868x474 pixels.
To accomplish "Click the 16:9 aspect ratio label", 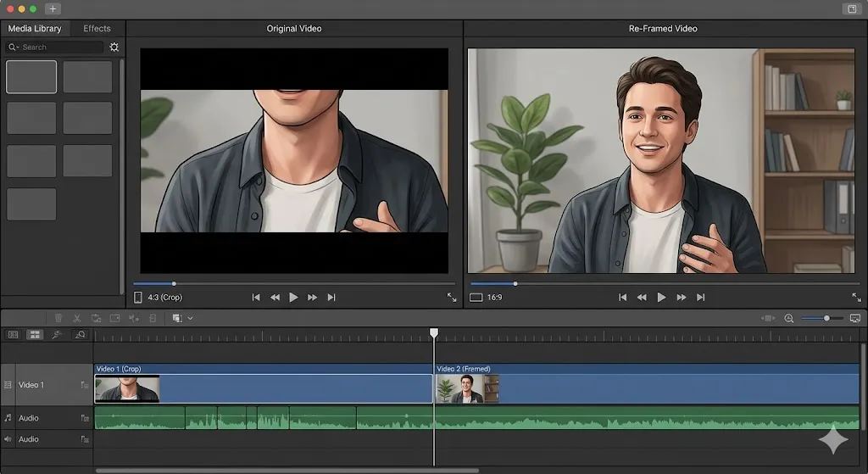I will [x=495, y=298].
